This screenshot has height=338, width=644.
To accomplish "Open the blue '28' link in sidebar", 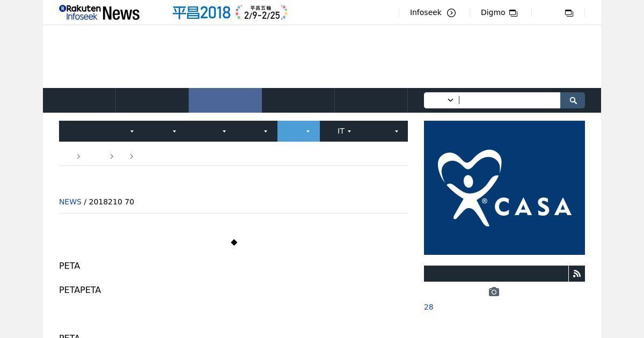I will tap(429, 307).
